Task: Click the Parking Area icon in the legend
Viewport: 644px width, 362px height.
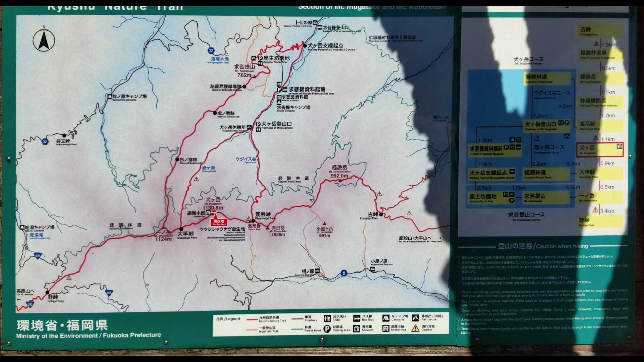Action: point(327,329)
